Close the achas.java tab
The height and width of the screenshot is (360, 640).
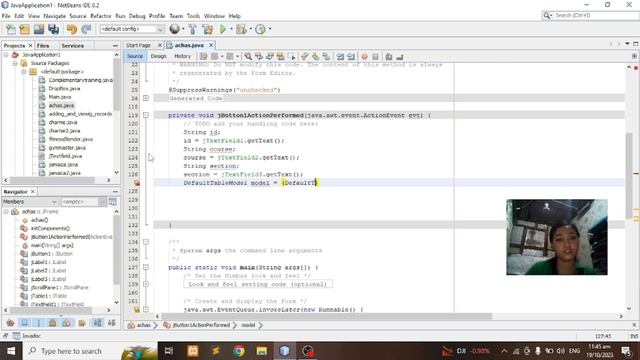pos(211,45)
